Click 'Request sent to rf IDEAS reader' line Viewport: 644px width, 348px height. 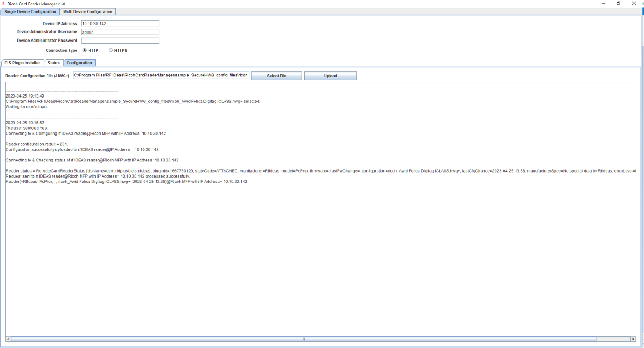tap(97, 177)
